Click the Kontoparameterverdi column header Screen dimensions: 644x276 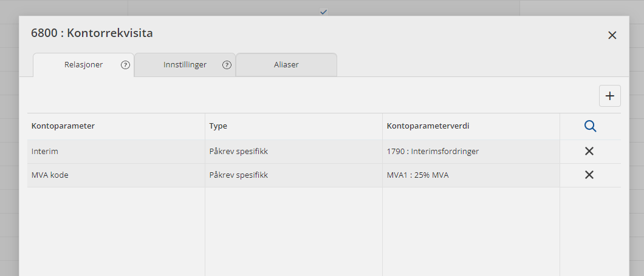point(428,126)
